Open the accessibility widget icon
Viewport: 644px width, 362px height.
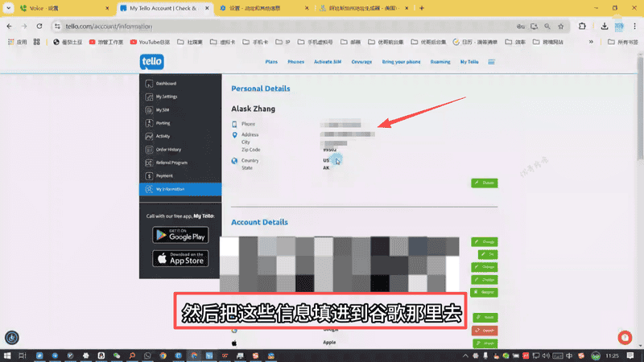(11, 337)
